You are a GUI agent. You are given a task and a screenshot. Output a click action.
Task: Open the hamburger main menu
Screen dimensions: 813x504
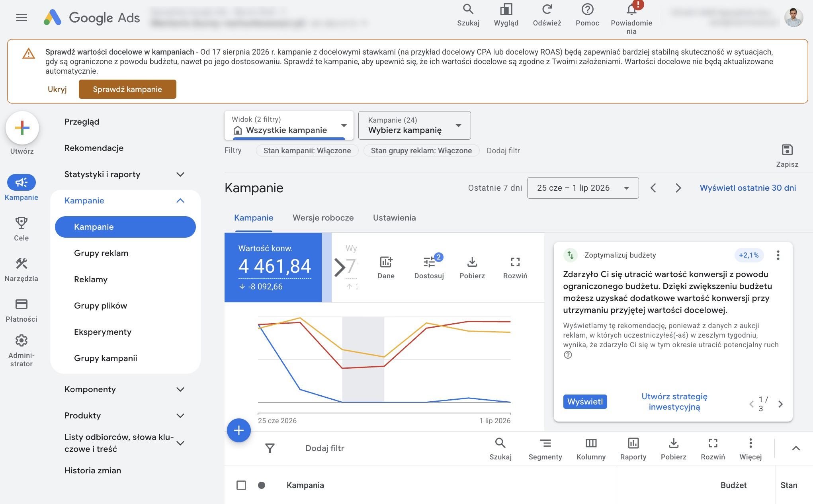(21, 18)
